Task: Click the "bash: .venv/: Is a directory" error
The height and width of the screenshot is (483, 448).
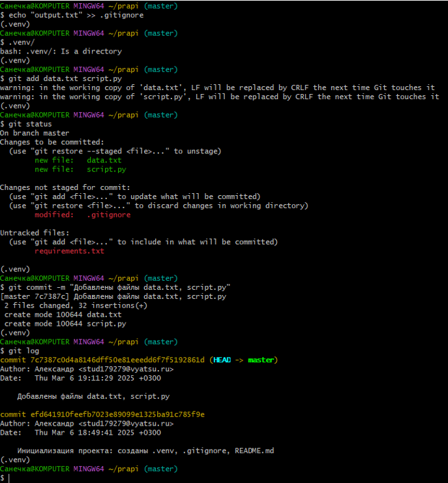Action: [x=61, y=51]
